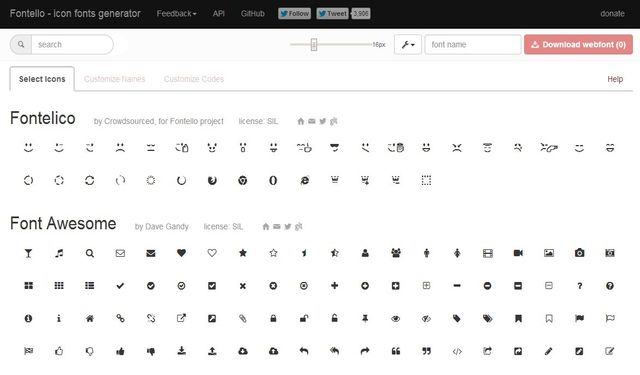Open Font Awesome's email icon link
Screen dimensions: 640x375
[x=277, y=226]
